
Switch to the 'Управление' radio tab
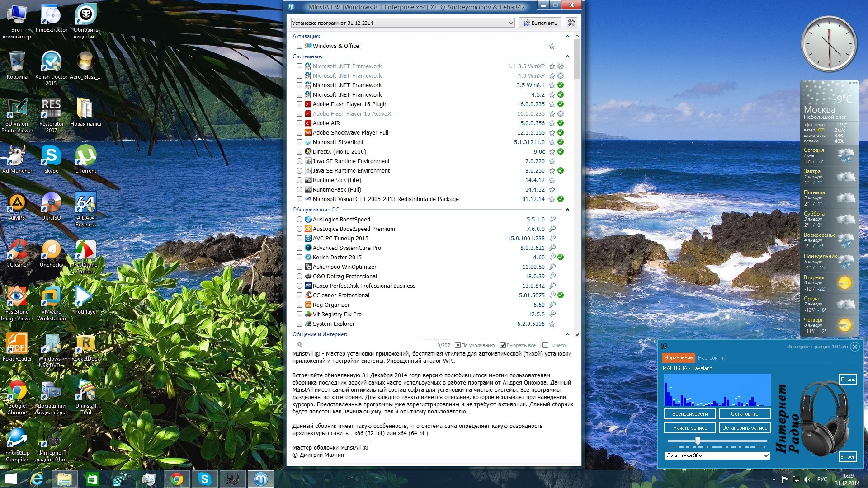pyautogui.click(x=678, y=357)
